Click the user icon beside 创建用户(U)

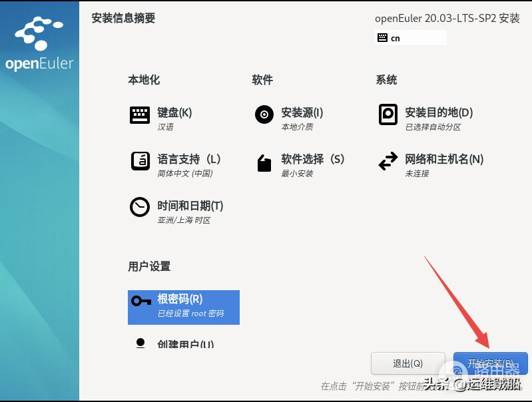click(x=140, y=343)
